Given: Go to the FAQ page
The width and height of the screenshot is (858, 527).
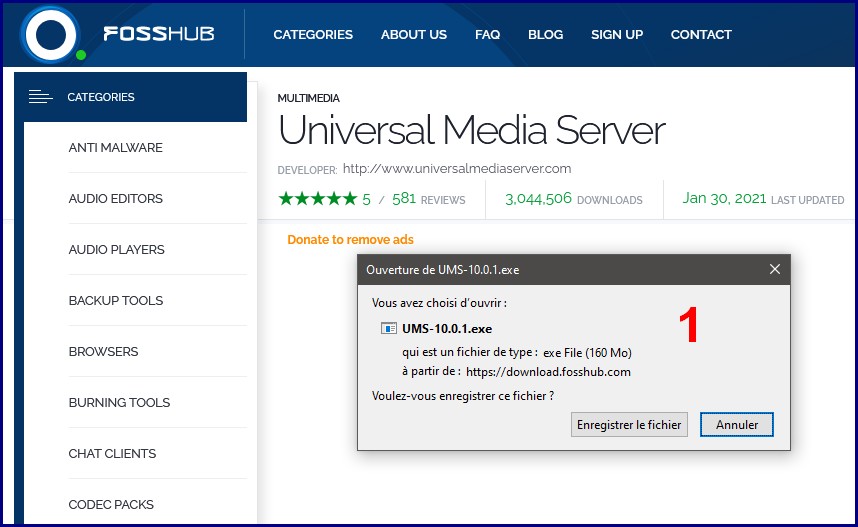Looking at the screenshot, I should 488,34.
